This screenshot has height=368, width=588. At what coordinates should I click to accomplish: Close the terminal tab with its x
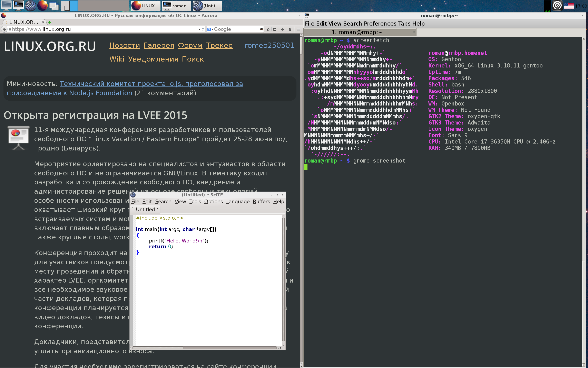[413, 32]
